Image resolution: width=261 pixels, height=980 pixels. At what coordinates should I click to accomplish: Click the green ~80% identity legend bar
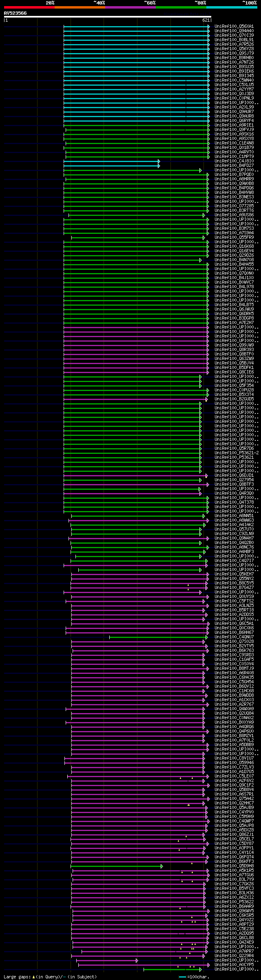(181, 7)
